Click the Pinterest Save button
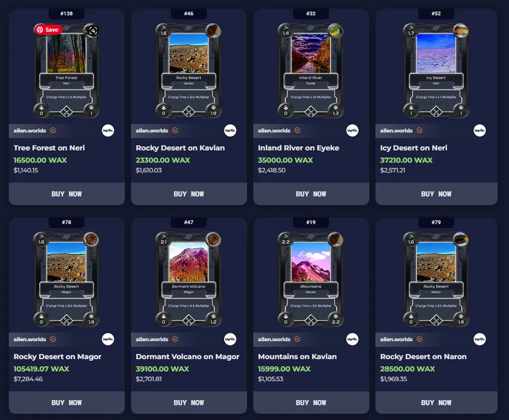This screenshot has height=420, width=509. tap(48, 29)
